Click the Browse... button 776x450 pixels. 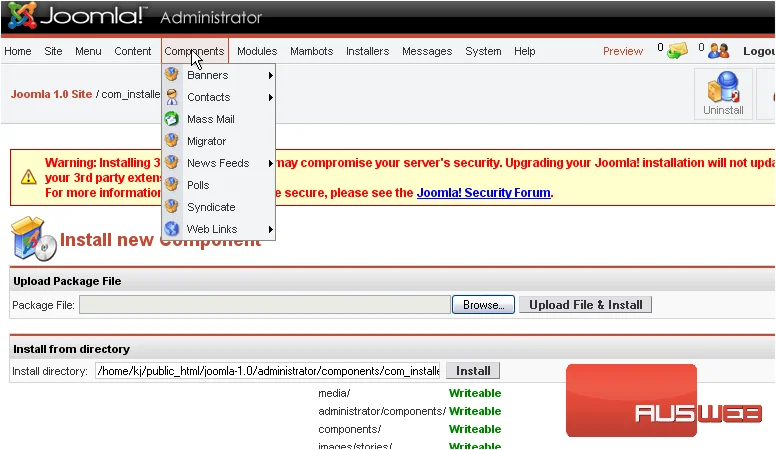point(483,304)
